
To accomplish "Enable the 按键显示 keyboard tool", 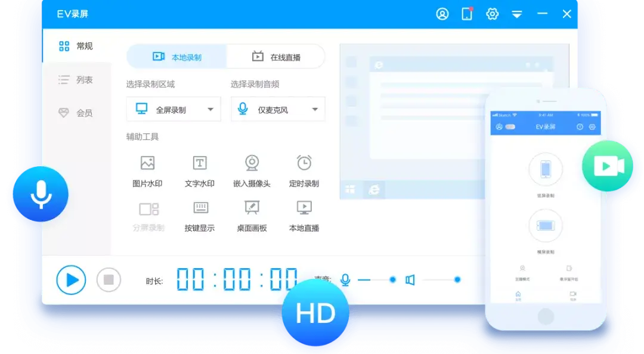I will pyautogui.click(x=200, y=216).
